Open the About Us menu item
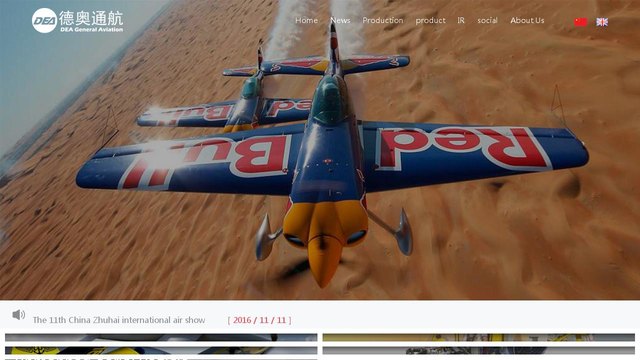 click(527, 20)
